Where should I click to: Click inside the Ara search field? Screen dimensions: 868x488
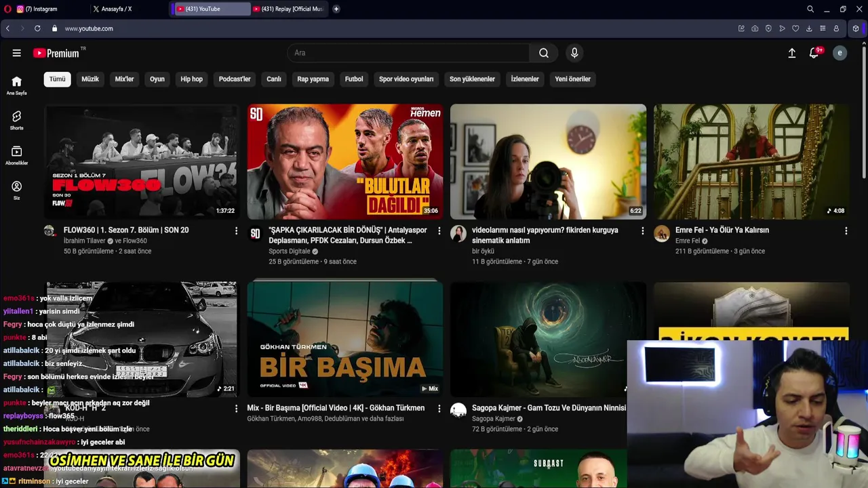coord(408,53)
